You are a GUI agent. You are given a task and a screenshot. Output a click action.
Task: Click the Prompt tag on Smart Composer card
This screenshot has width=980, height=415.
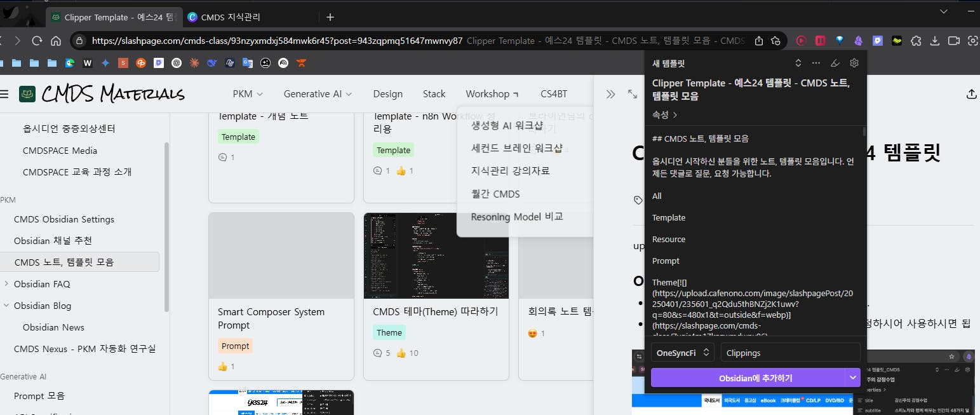point(236,346)
